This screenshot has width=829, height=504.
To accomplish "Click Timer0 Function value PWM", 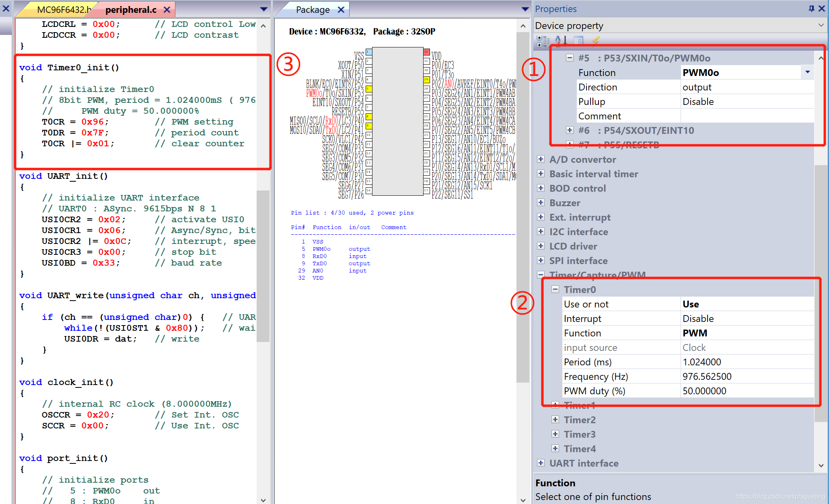I will 747,333.
